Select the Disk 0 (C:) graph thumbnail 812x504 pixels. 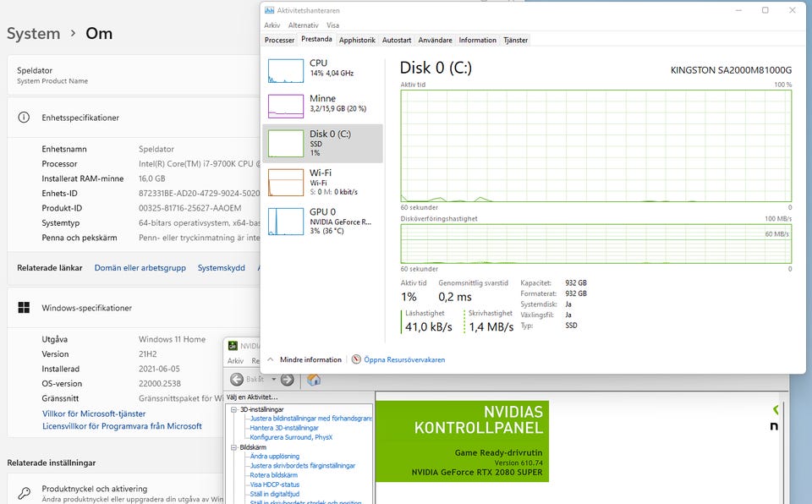coord(286,144)
